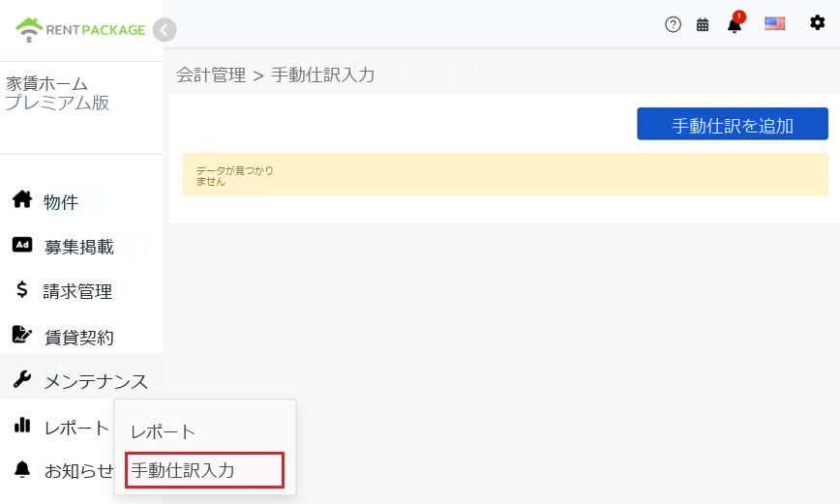840x504 pixels.
Task: Open the notifications bell with red badge
Action: coord(735,23)
